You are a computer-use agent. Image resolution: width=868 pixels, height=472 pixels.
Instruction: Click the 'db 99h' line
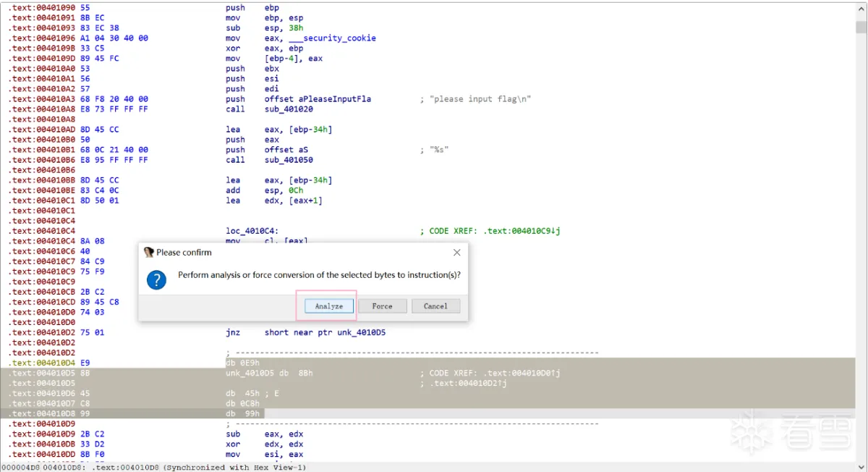(242, 413)
